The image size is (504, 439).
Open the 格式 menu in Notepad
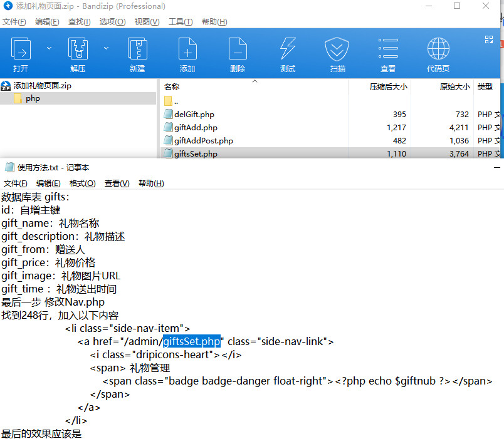click(81, 183)
